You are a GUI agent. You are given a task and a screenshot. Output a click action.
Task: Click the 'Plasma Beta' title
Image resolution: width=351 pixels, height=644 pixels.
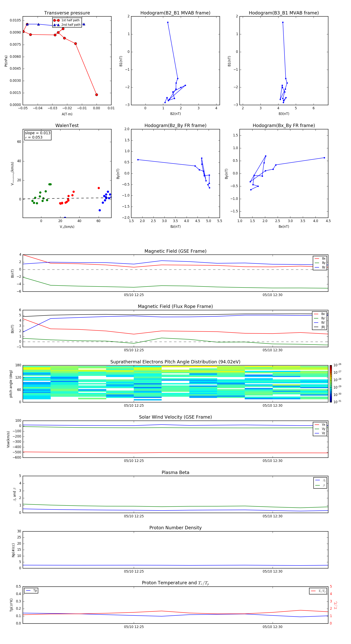pos(175,472)
